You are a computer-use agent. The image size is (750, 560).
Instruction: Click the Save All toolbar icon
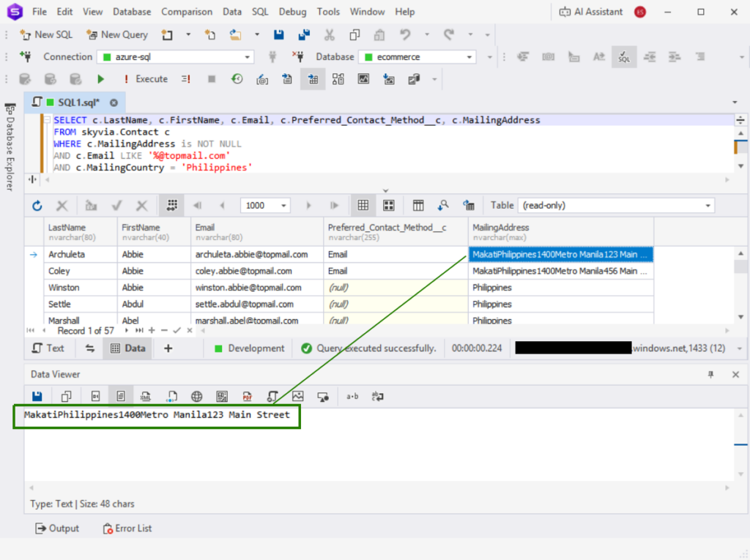point(303,34)
